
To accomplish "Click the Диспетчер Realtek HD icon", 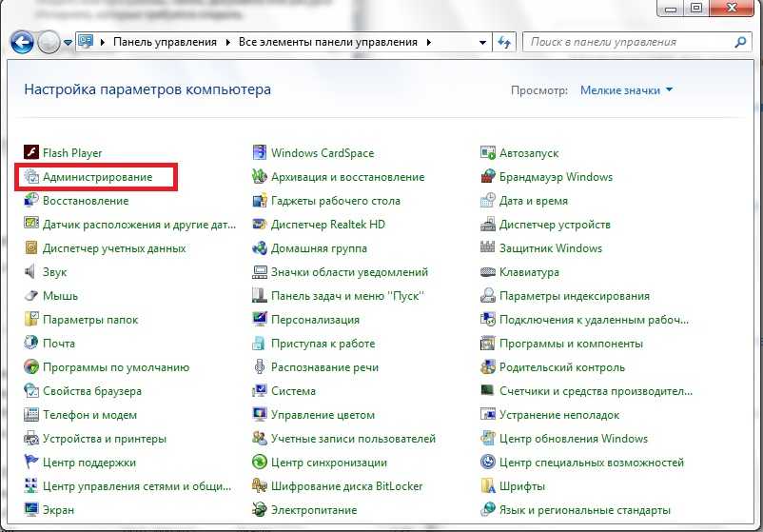I will tap(260, 224).
